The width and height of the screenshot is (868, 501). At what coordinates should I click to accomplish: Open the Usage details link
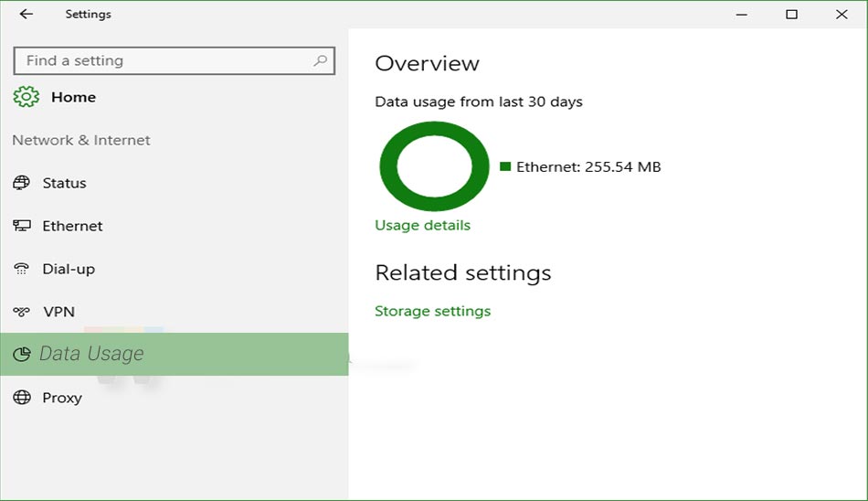[422, 225]
